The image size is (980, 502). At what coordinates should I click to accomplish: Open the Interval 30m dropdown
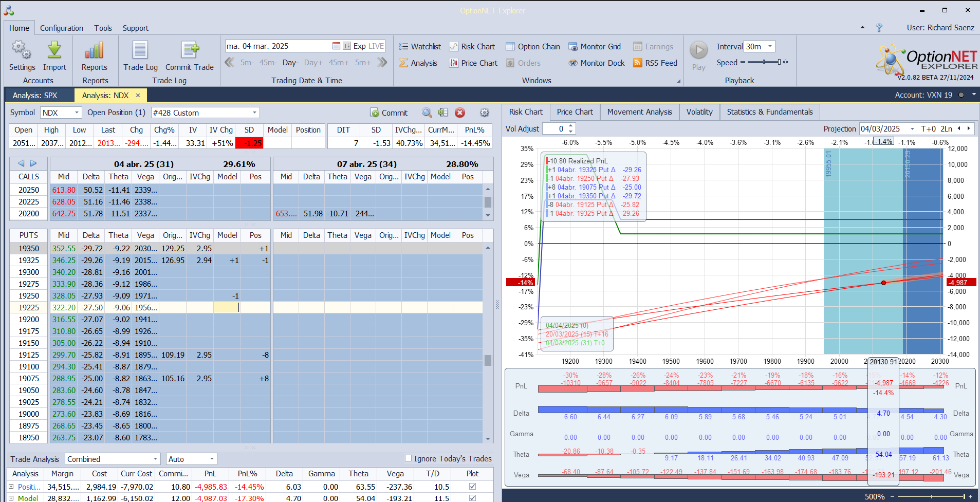(x=770, y=46)
